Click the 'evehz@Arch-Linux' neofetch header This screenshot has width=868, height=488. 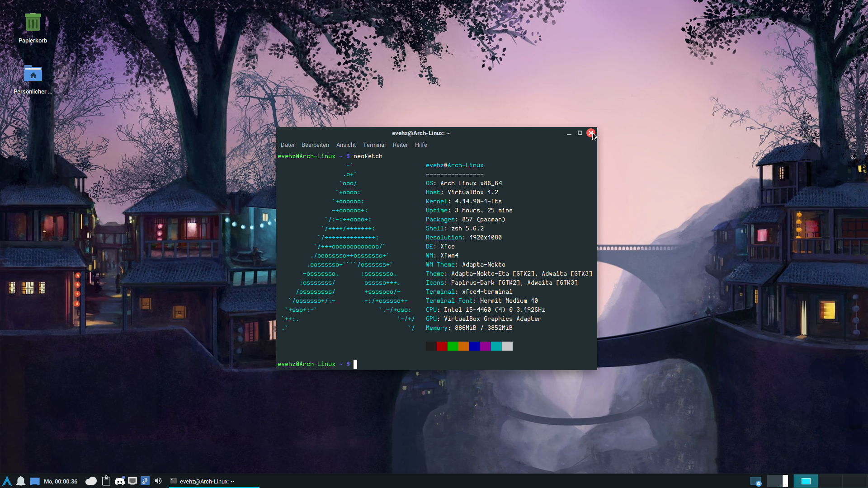tap(455, 165)
